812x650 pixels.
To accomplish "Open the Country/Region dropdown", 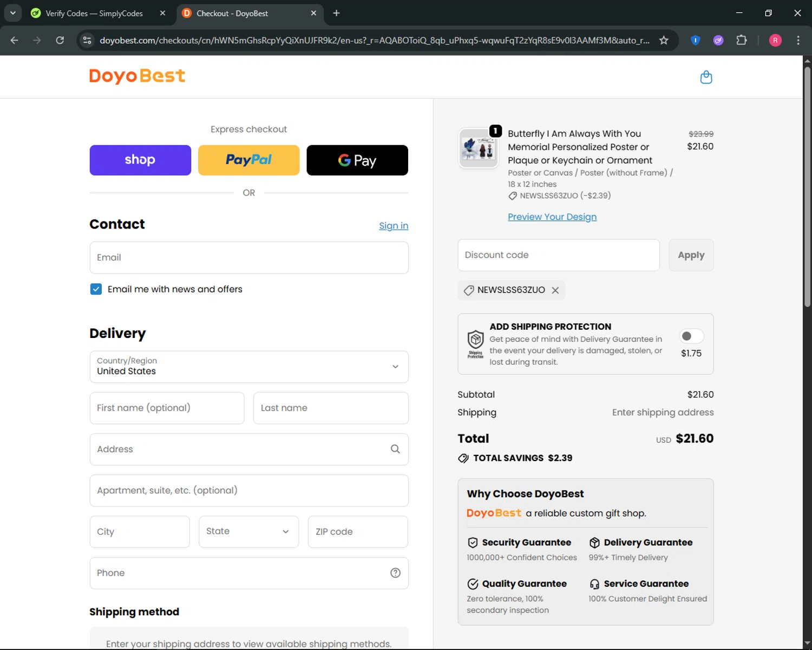I will [x=249, y=367].
